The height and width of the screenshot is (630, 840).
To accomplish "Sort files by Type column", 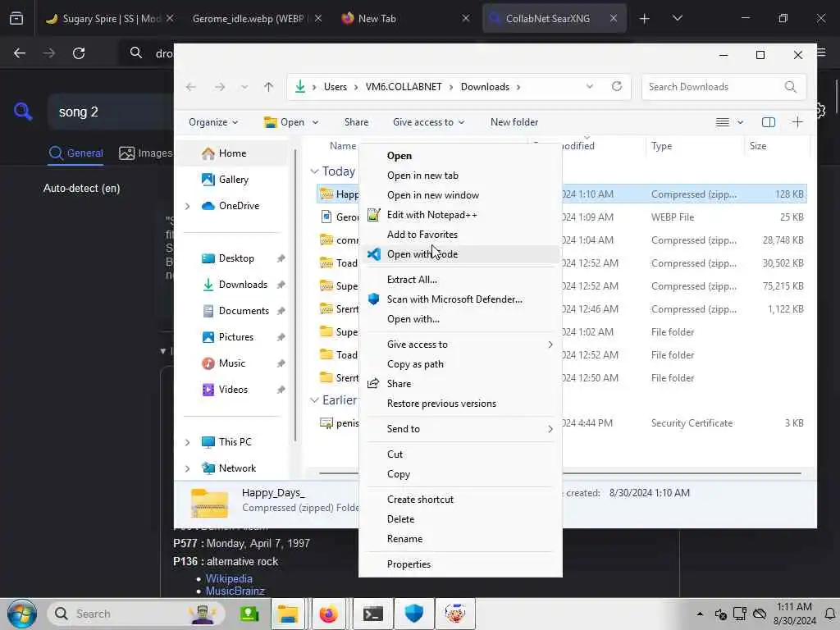I will (662, 146).
